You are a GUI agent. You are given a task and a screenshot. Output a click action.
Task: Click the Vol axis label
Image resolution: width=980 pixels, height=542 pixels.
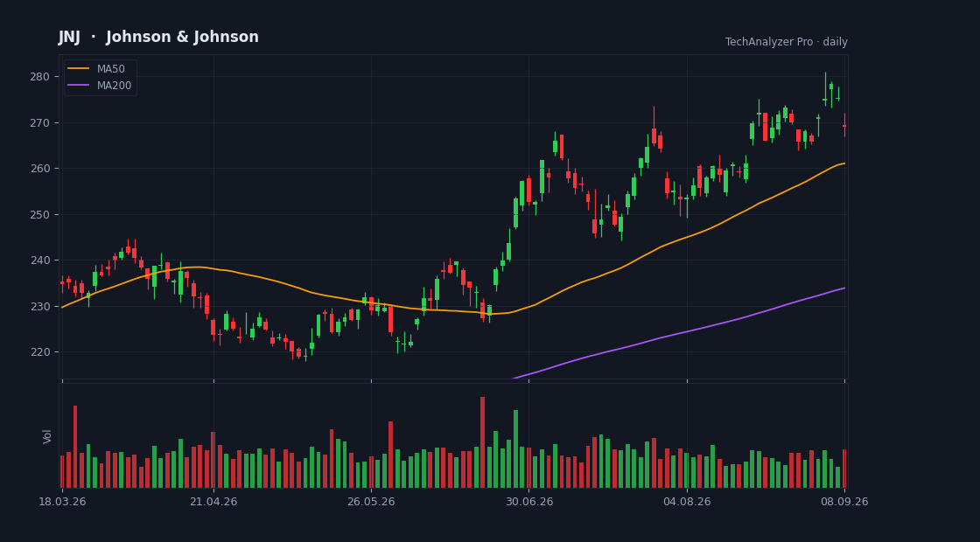point(47,436)
